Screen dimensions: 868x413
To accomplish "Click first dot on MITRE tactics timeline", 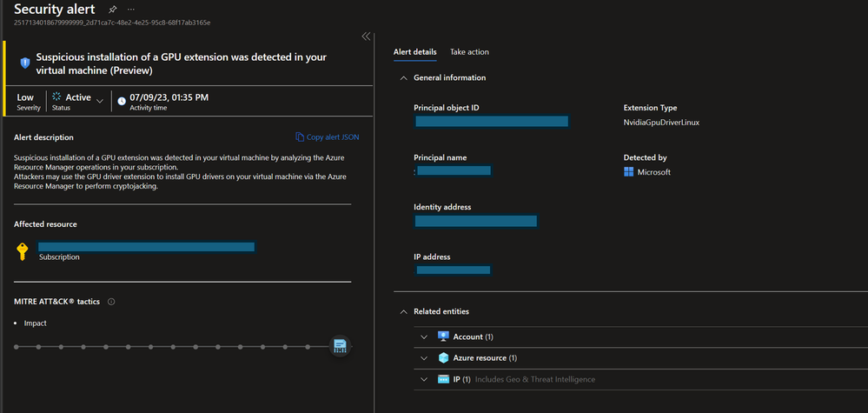I will tap(17, 346).
